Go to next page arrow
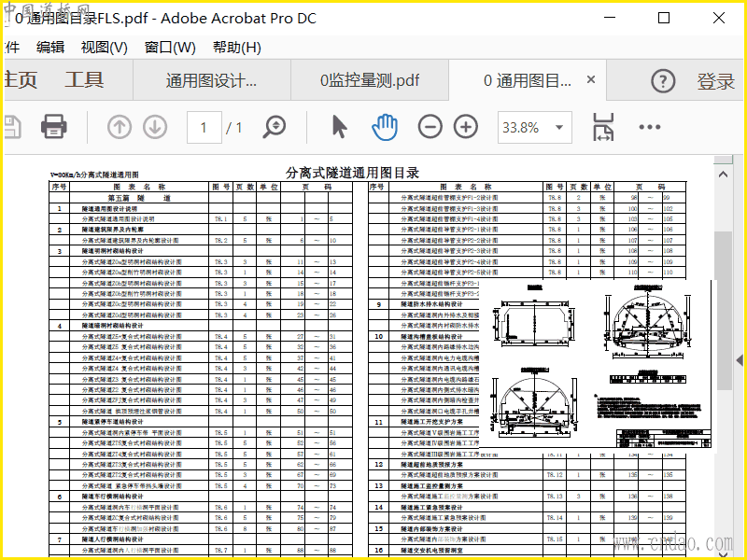Viewport: 747px width, 560px height. pos(155,127)
